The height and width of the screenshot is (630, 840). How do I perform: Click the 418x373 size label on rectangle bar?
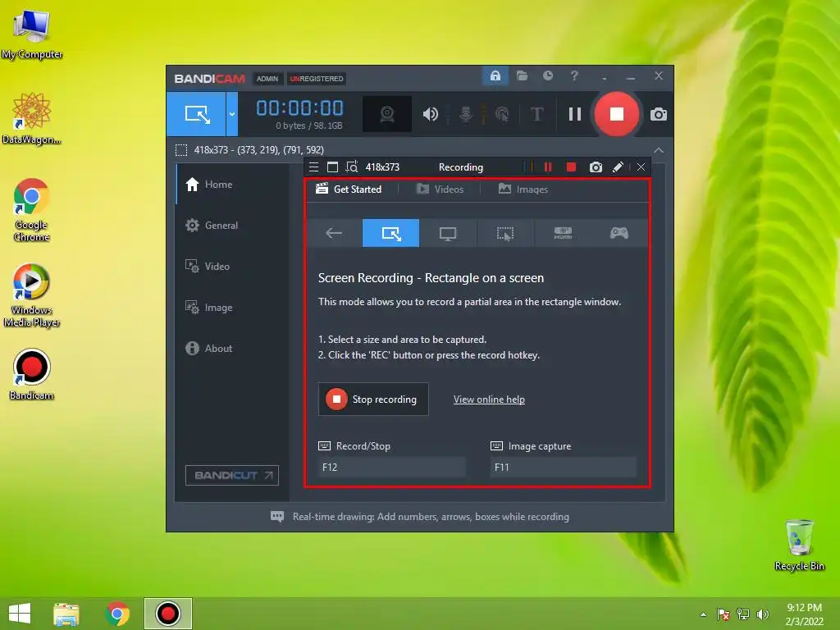(382, 167)
